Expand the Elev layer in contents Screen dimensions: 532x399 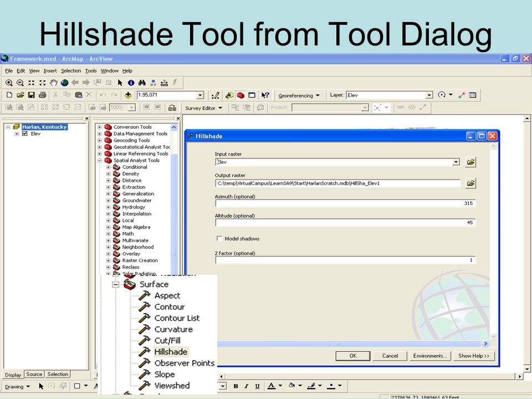[17, 134]
